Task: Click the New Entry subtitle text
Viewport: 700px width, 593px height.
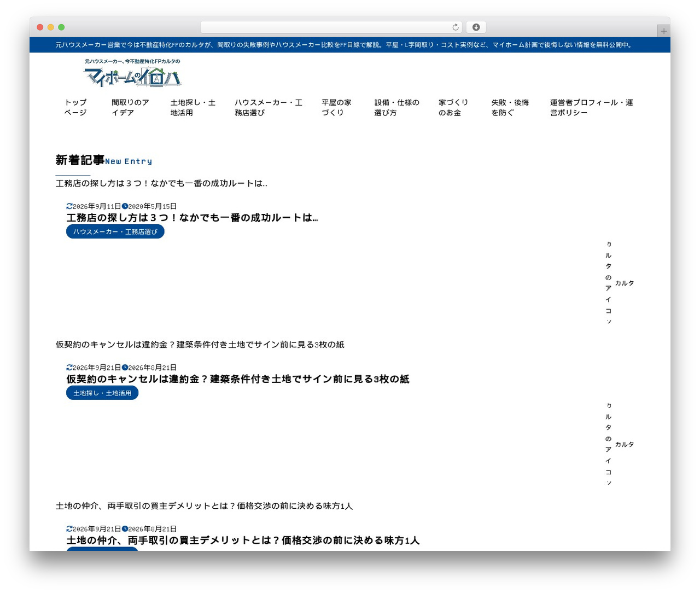Action: tap(129, 161)
